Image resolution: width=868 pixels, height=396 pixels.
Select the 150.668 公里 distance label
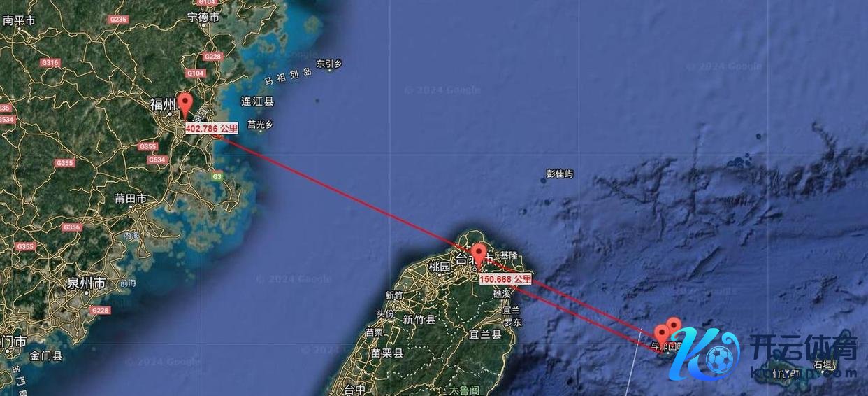pos(505,279)
